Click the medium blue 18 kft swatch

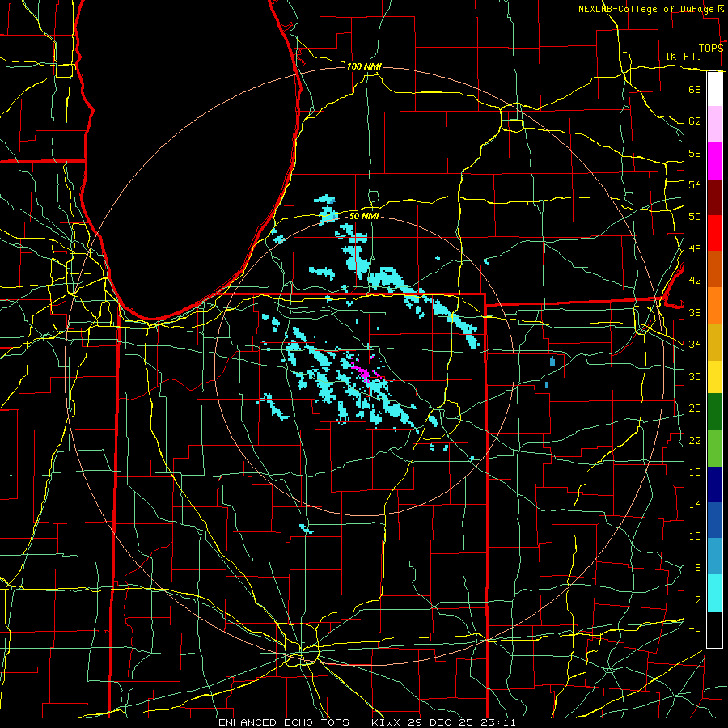pyautogui.click(x=714, y=520)
